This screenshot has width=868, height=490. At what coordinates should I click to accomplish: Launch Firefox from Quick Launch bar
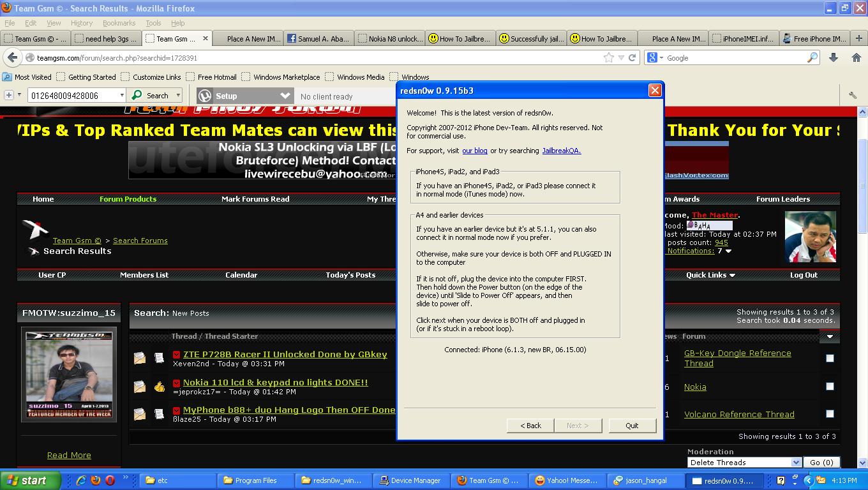point(96,480)
